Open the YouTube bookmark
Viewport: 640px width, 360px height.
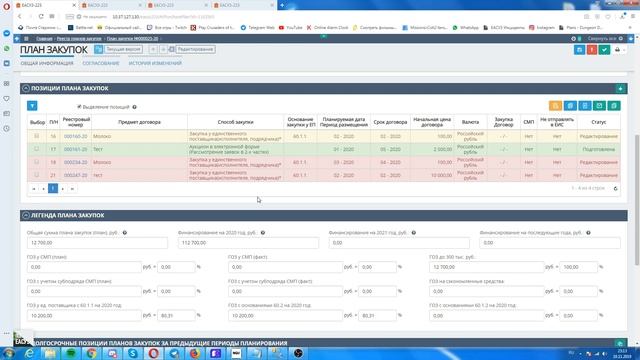(290, 27)
